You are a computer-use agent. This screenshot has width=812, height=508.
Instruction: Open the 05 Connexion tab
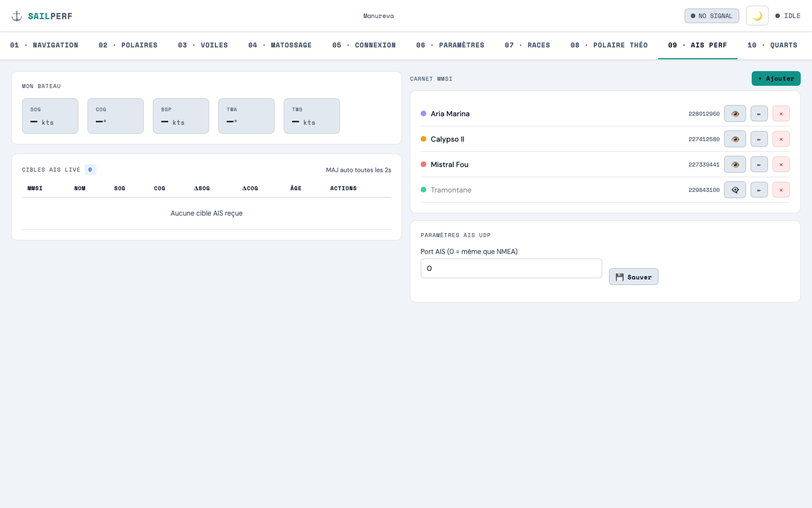pos(364,45)
